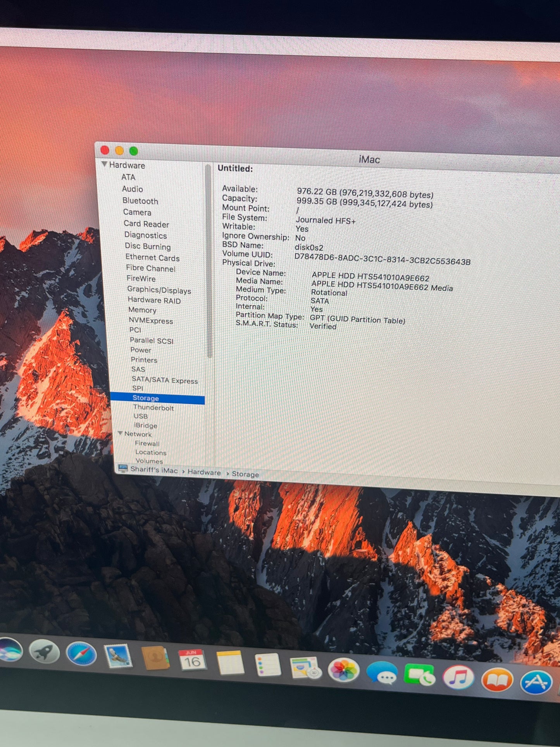Screen dimensions: 560x747
Task: Select Power in the sidebar
Action: pyautogui.click(x=141, y=350)
